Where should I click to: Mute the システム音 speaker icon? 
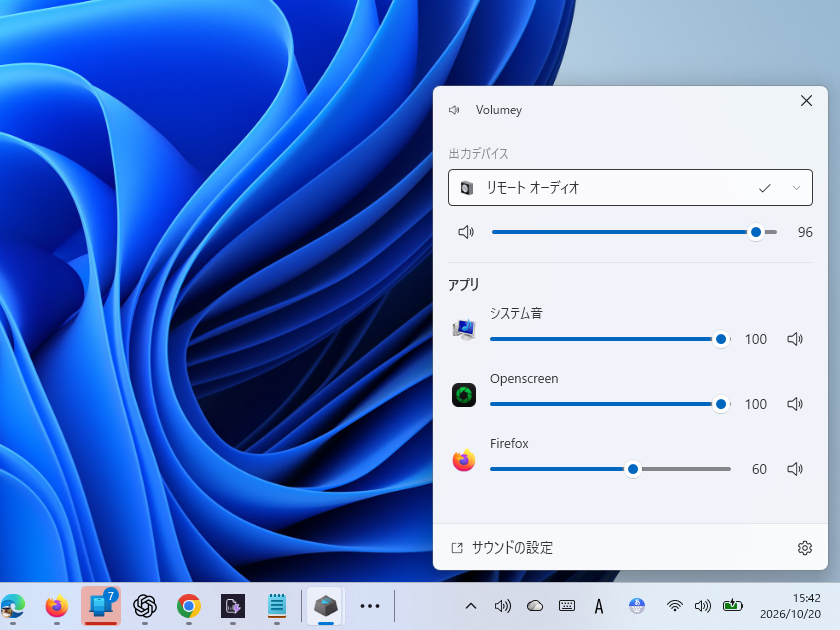point(795,339)
